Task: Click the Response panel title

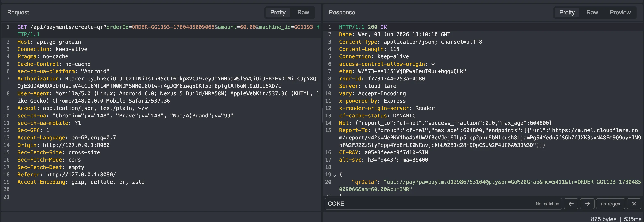Action: coord(342,13)
